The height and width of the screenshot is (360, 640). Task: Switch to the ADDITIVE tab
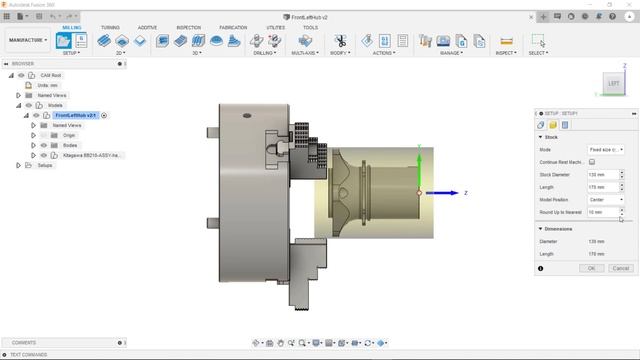coord(147,27)
